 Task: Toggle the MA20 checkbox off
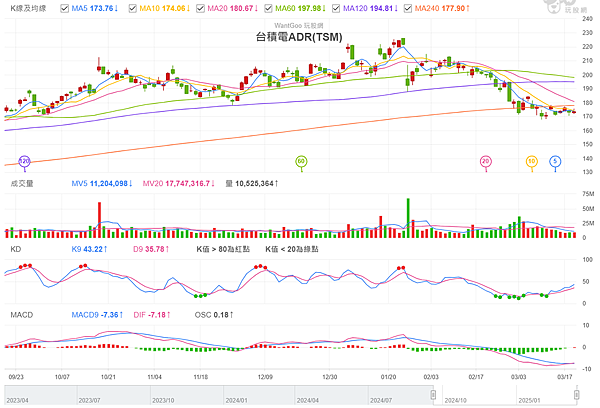pyautogui.click(x=200, y=8)
